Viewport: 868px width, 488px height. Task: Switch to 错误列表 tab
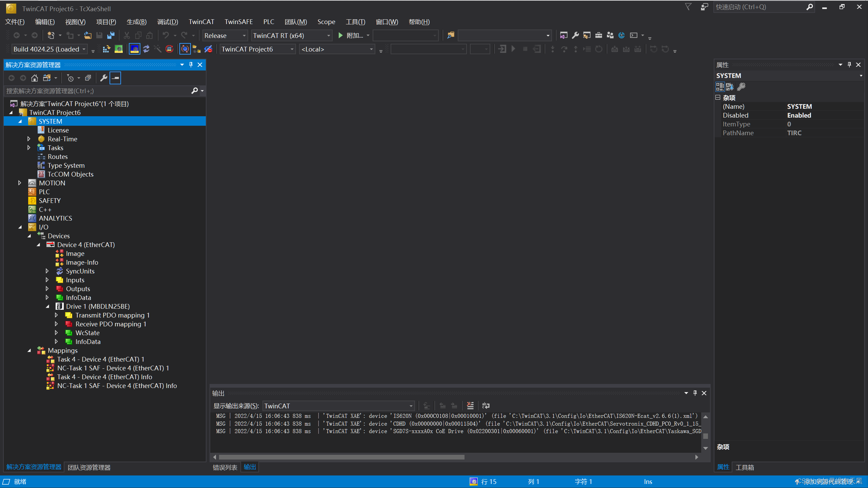pyautogui.click(x=225, y=467)
